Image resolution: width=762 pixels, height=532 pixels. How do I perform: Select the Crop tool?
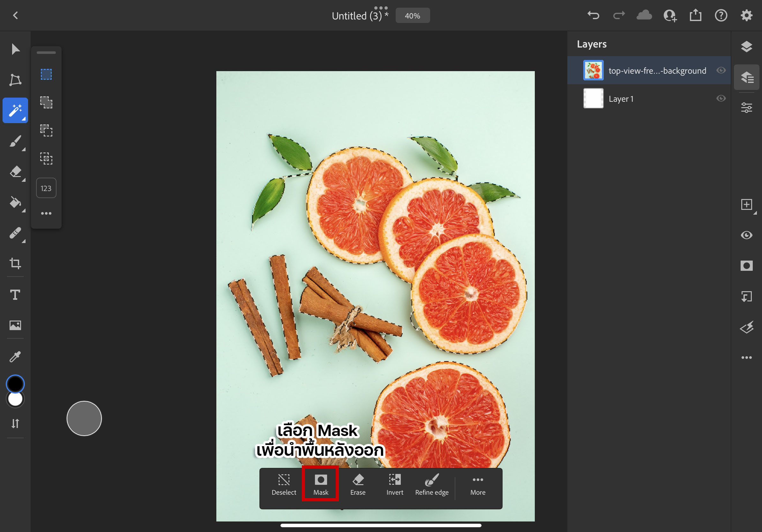(x=15, y=264)
